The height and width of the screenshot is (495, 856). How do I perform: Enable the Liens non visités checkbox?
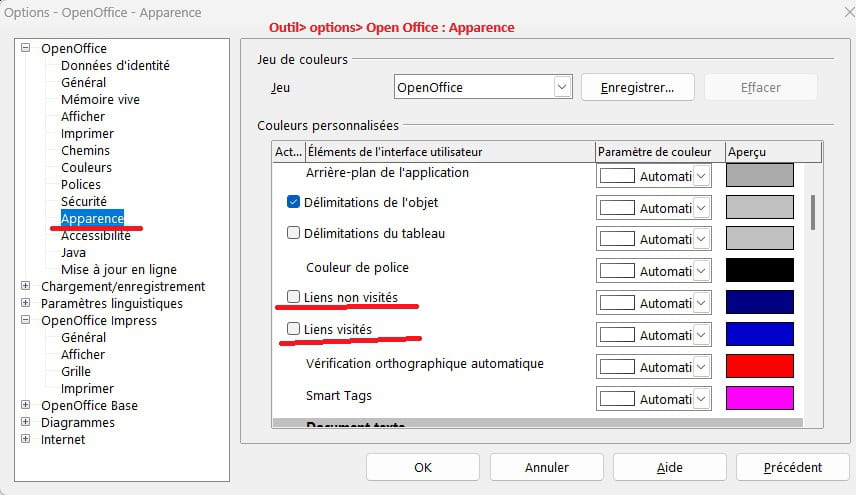click(293, 296)
